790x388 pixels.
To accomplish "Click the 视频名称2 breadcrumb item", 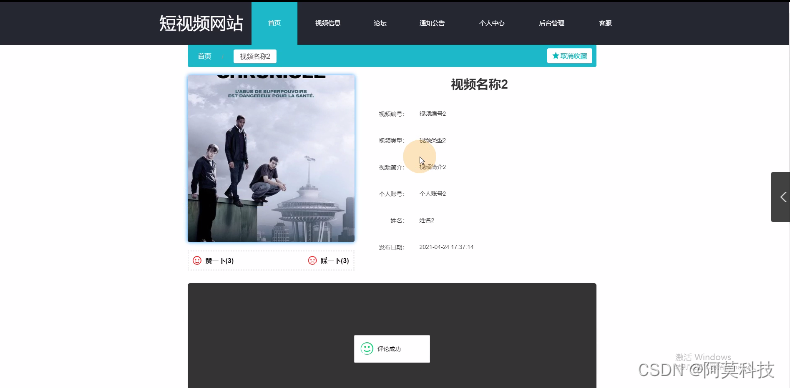I will (255, 56).
